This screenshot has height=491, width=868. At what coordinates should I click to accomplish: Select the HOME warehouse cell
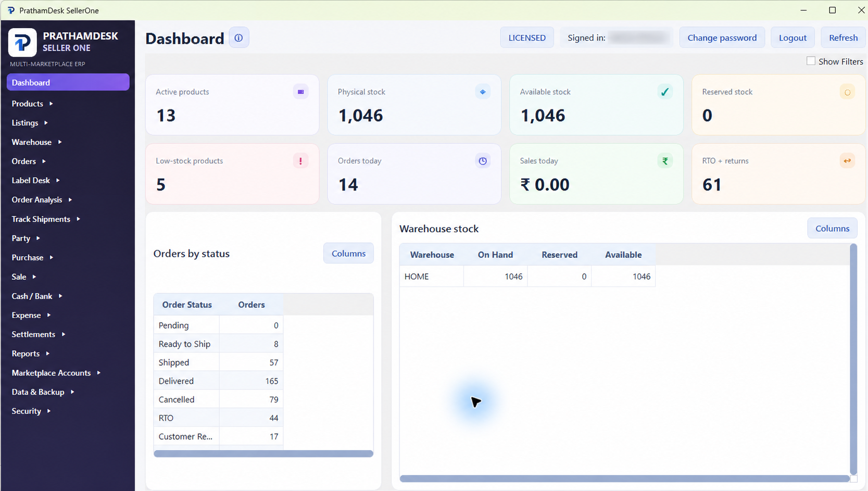click(x=432, y=276)
